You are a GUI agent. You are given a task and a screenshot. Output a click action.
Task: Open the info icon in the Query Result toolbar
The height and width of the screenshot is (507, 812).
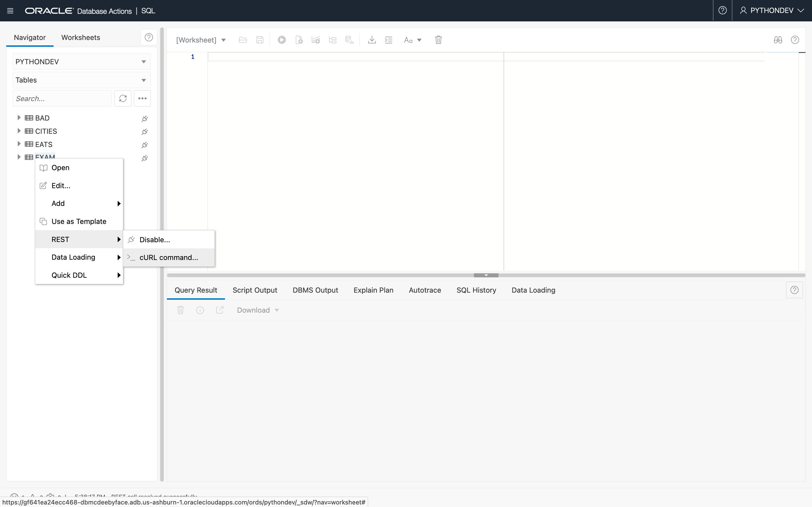point(200,310)
